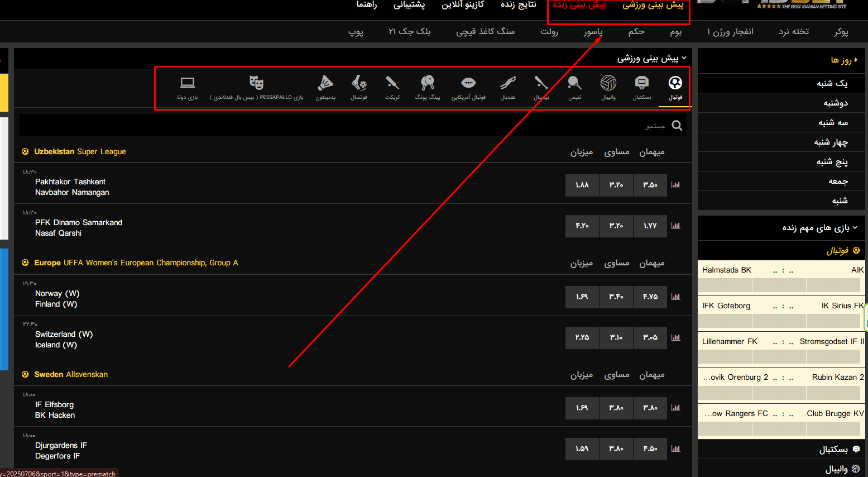Open the بوم game link
This screenshot has width=868, height=477.
[x=676, y=32]
